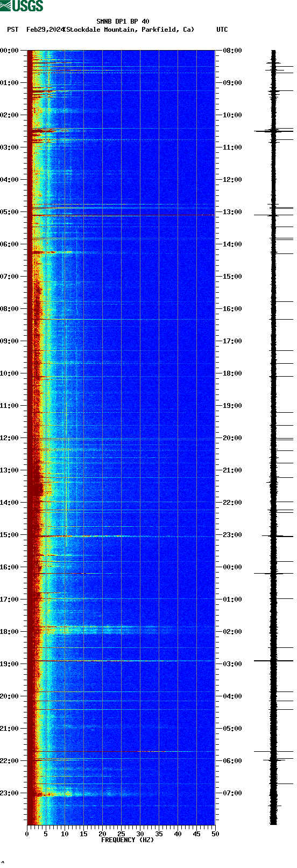The width and height of the screenshot is (297, 868).
Task: Click the date Feb29,2024 label
Action: (x=45, y=30)
